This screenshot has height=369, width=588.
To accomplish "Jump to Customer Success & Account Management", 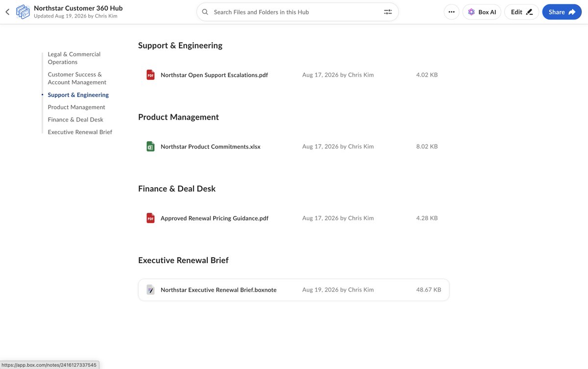I will point(77,78).
